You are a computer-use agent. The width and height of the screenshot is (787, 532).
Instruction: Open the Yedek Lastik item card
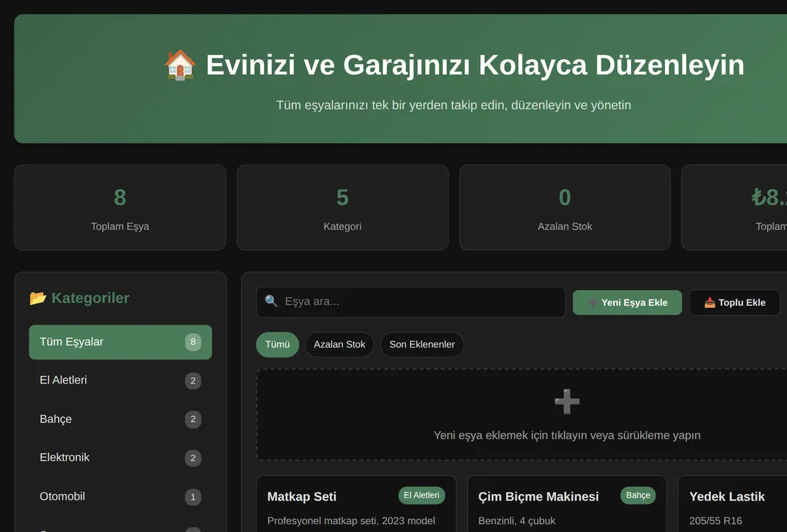click(733, 504)
